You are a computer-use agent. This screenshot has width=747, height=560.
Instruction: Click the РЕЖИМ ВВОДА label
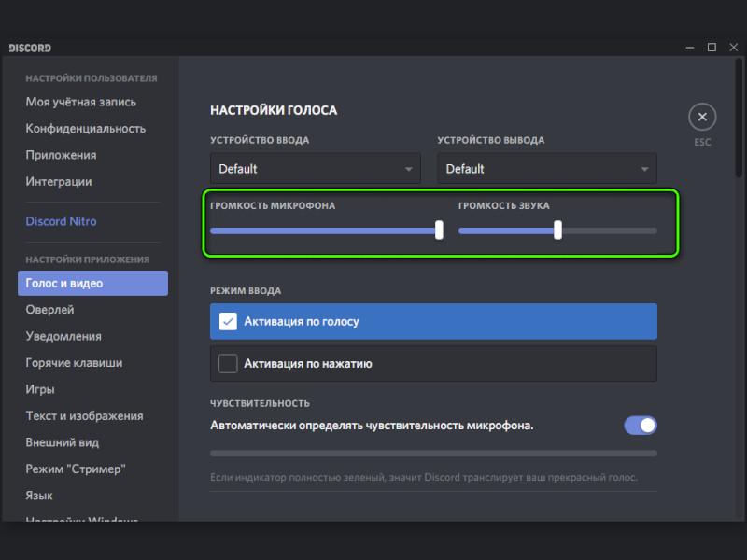tap(246, 291)
